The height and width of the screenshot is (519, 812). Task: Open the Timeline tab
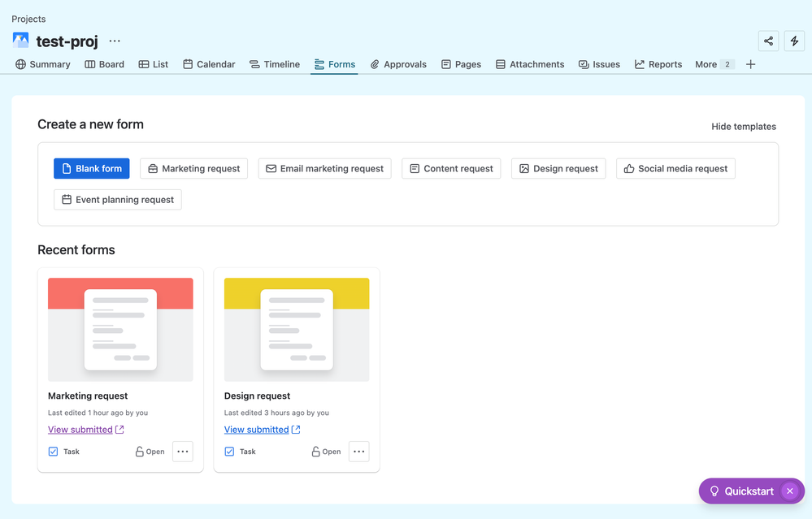[275, 64]
